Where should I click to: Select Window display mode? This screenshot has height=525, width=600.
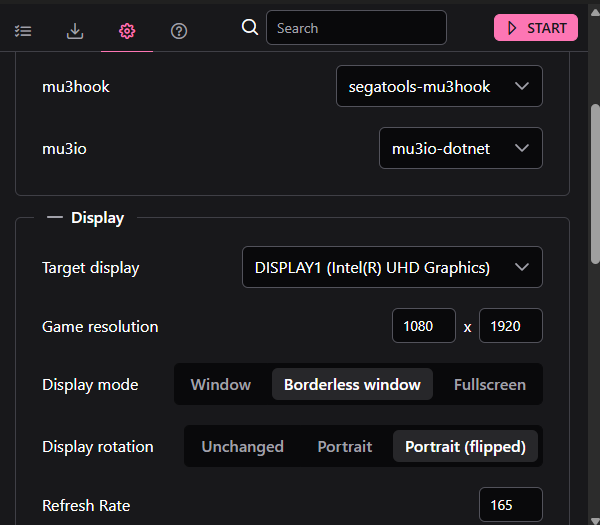click(x=221, y=384)
